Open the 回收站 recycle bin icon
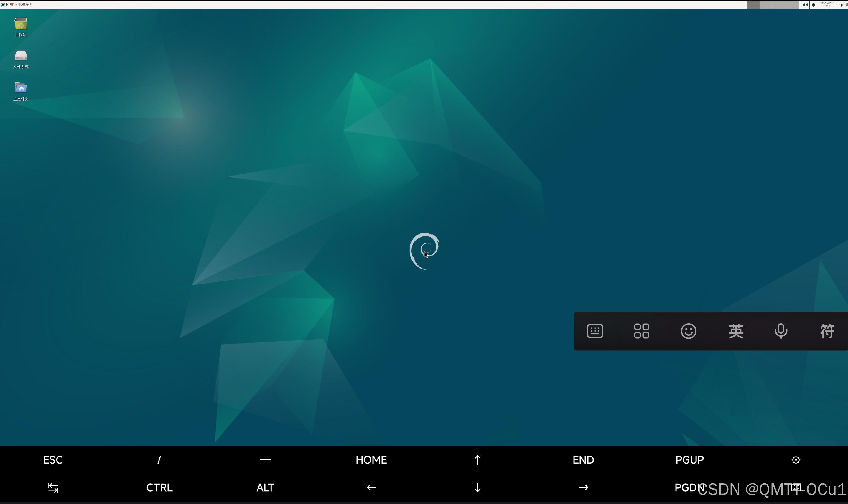848x504 pixels. pos(21,24)
